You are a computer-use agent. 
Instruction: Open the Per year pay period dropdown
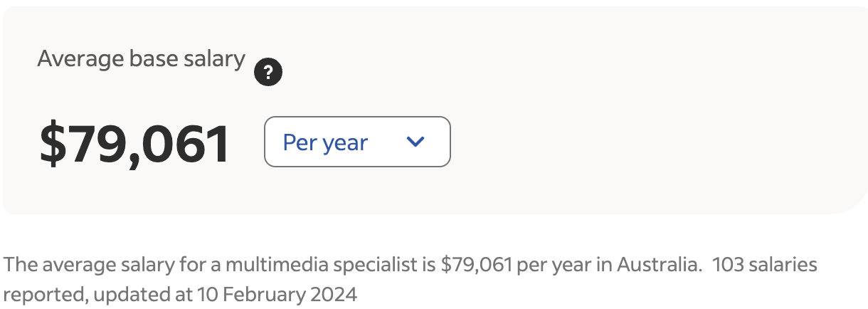(x=356, y=142)
